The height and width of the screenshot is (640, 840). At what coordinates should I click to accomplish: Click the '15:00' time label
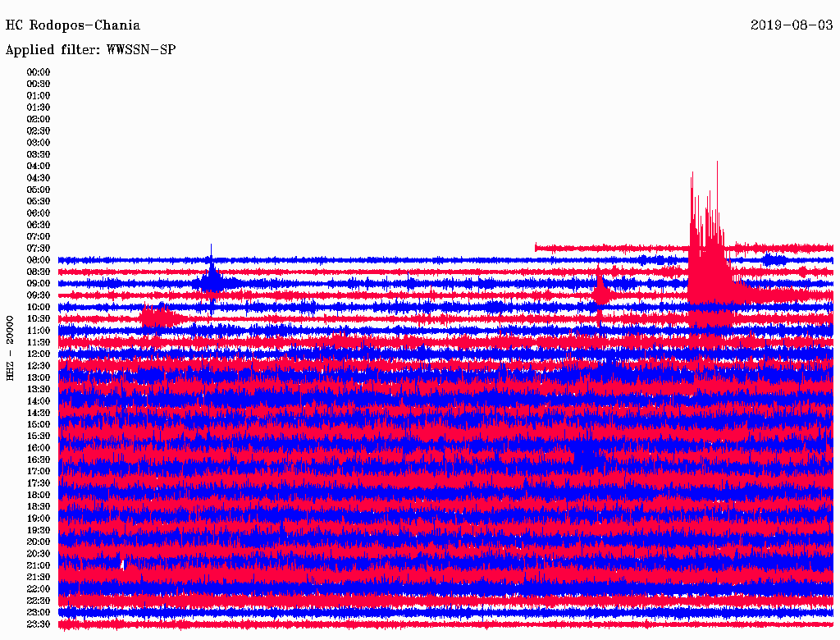tap(39, 424)
